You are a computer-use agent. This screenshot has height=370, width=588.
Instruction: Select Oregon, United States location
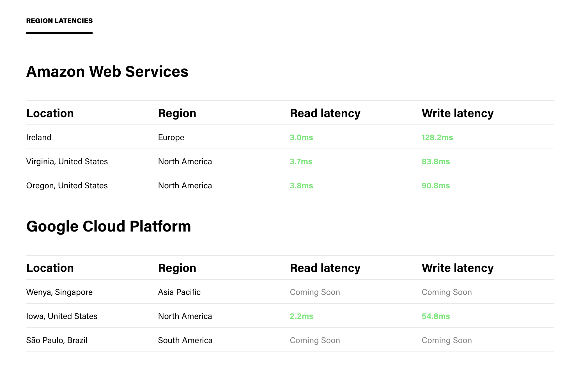click(x=67, y=186)
